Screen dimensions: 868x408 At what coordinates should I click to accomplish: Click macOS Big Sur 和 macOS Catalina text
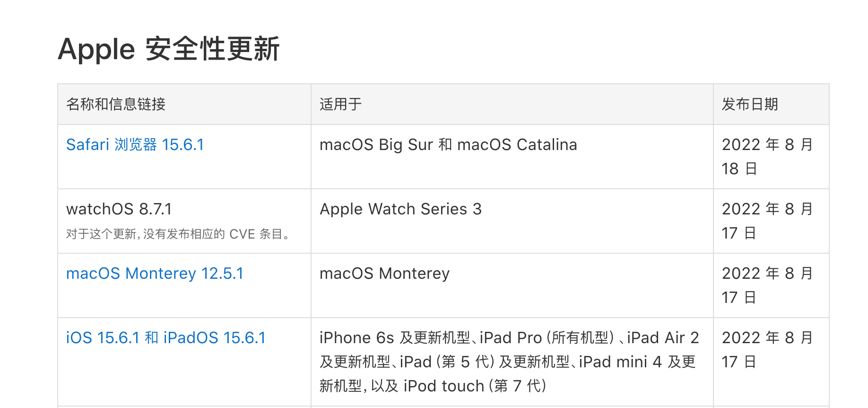point(448,145)
